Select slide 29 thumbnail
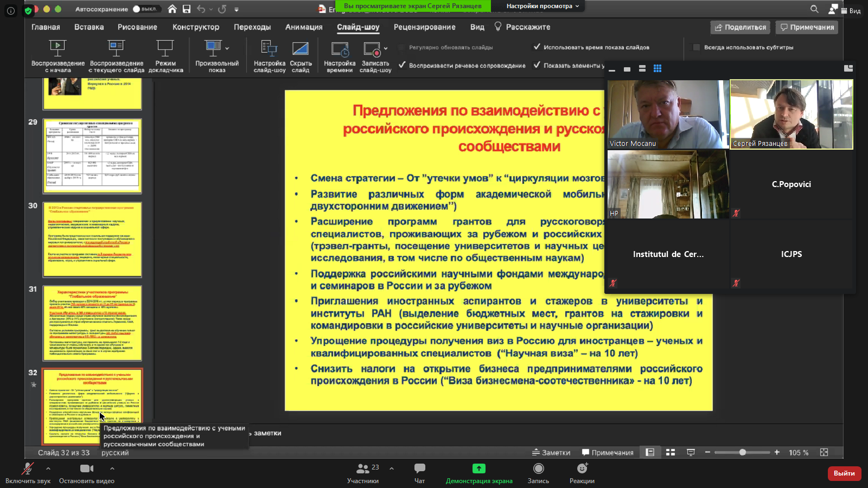Image resolution: width=868 pixels, height=488 pixels. 92,156
